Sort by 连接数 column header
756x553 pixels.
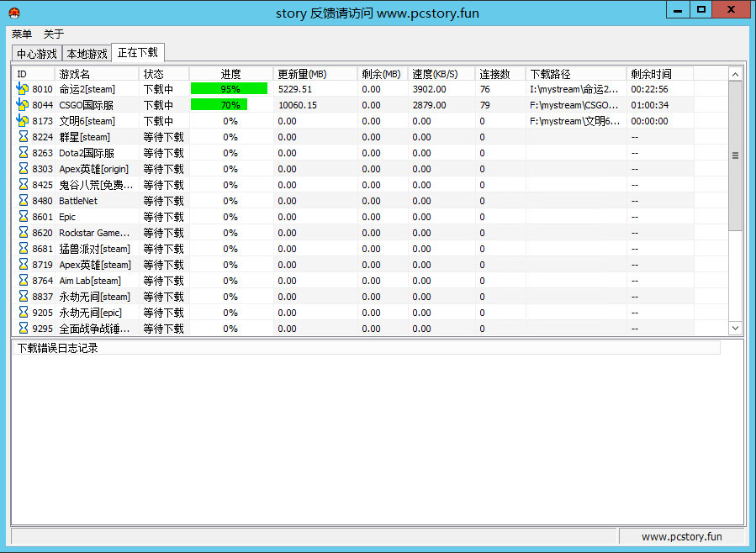(500, 74)
